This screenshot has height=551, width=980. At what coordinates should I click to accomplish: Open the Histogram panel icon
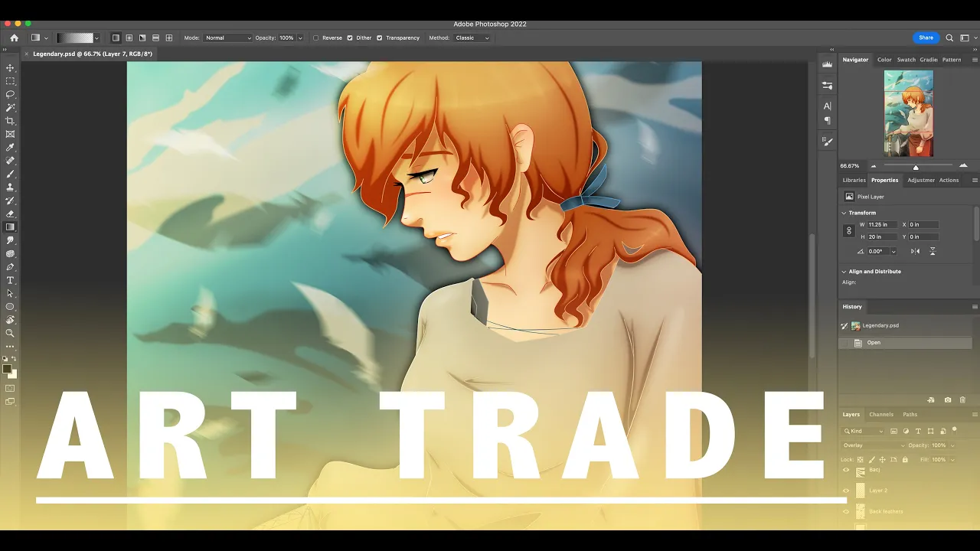(x=827, y=65)
